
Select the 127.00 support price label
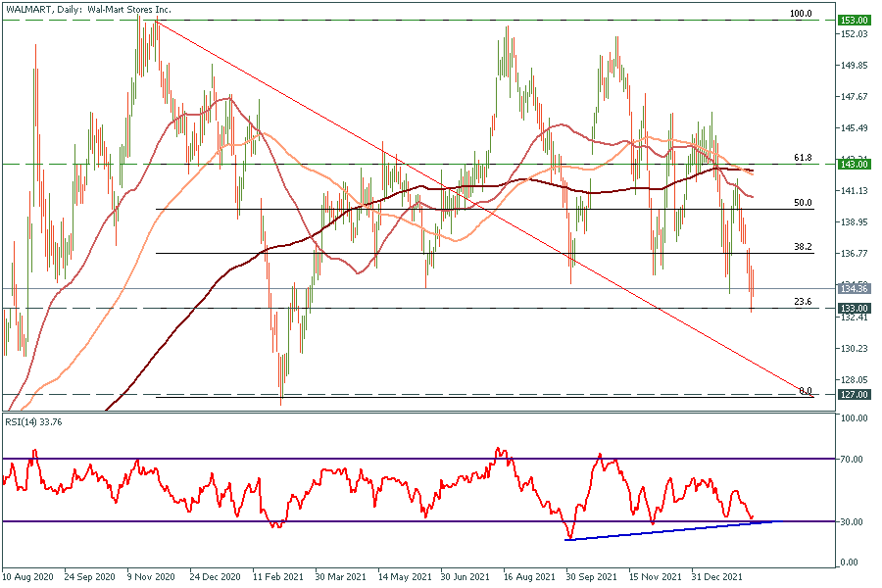(x=855, y=395)
